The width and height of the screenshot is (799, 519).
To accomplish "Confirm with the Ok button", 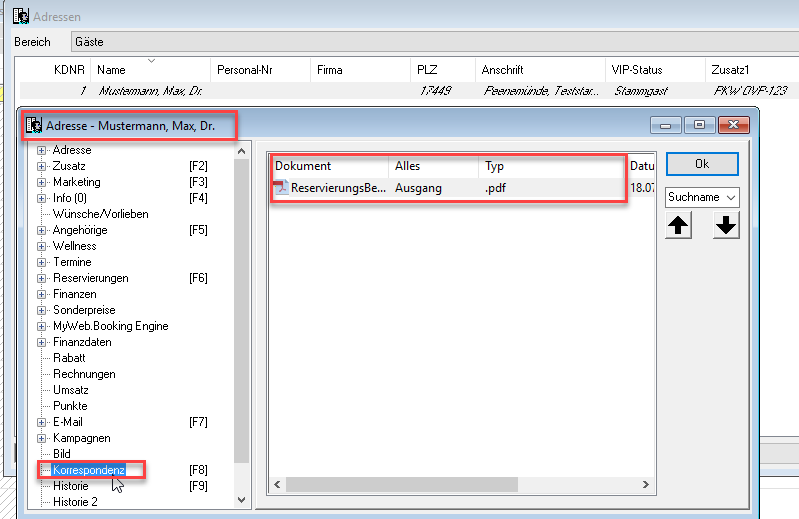I will 702,164.
